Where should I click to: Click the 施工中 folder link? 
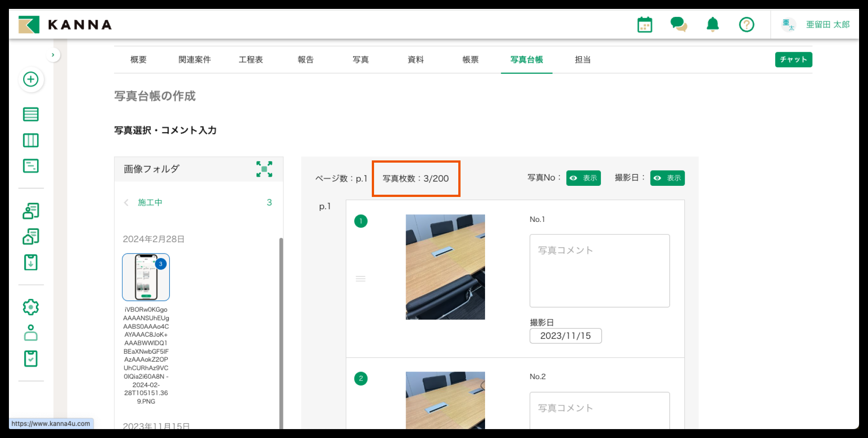click(150, 203)
